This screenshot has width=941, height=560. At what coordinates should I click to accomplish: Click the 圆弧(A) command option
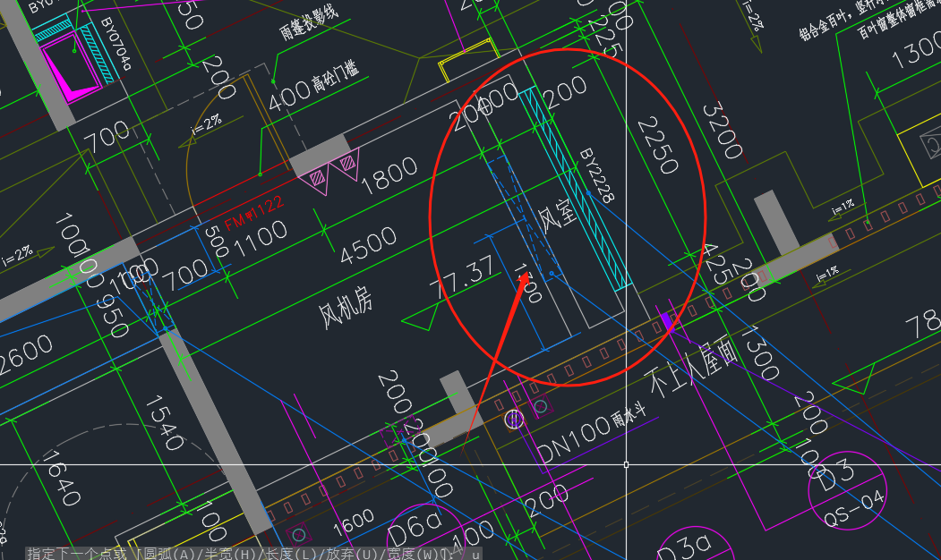tap(172, 554)
